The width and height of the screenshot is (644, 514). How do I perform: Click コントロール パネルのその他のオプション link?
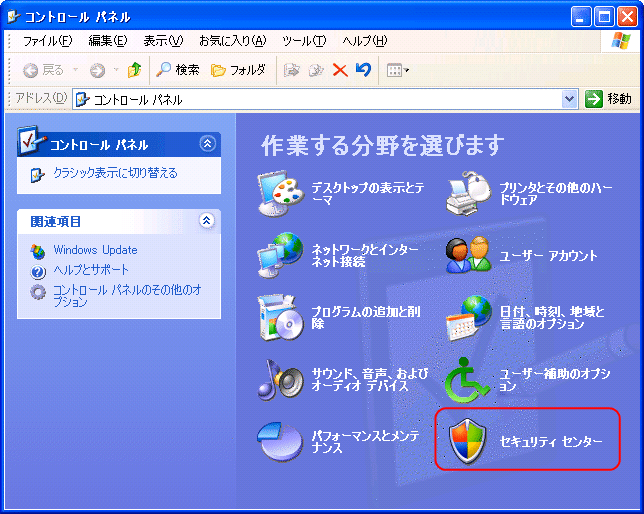[x=127, y=295]
